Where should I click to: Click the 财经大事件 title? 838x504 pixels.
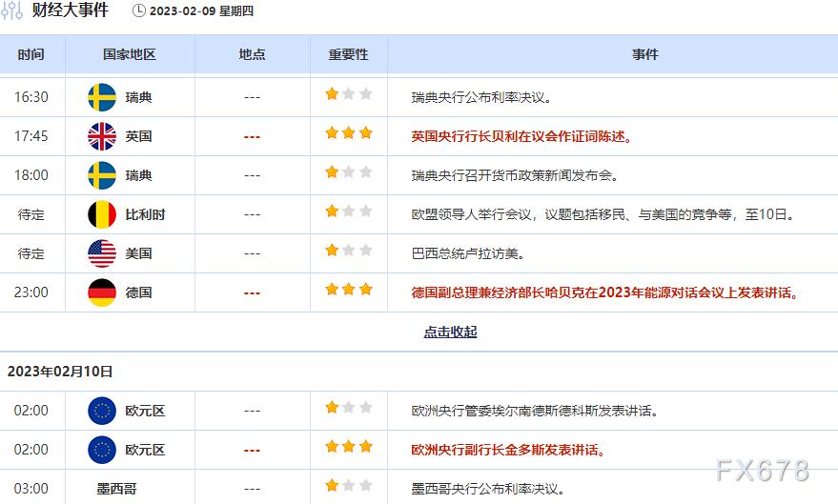point(70,10)
